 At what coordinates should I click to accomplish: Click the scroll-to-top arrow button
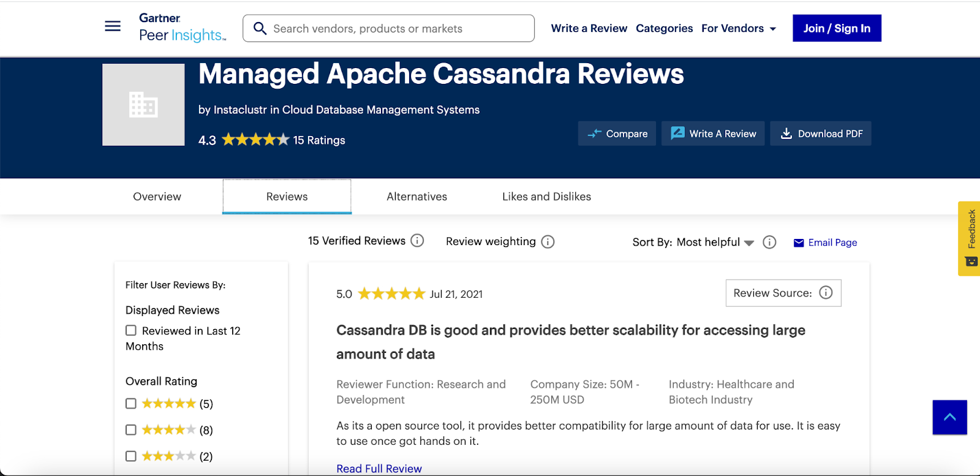tap(949, 417)
